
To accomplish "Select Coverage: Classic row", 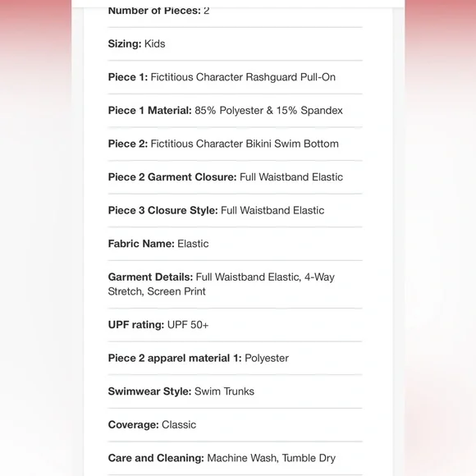I will [235, 424].
